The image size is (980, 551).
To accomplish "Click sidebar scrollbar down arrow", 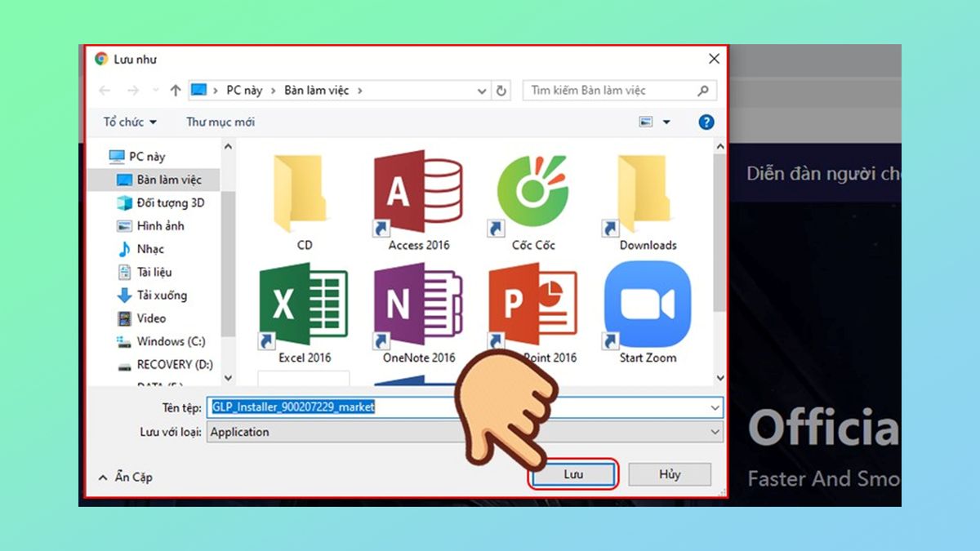I will [x=228, y=378].
